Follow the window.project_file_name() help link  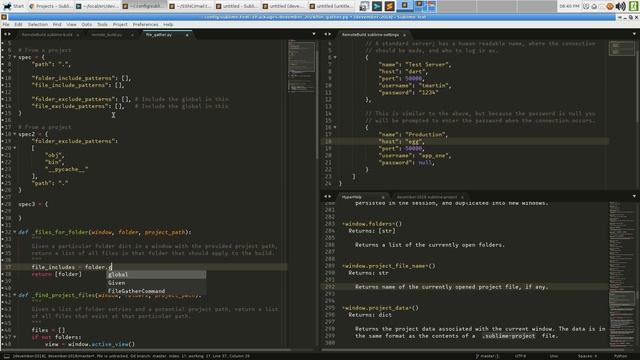tap(389, 266)
